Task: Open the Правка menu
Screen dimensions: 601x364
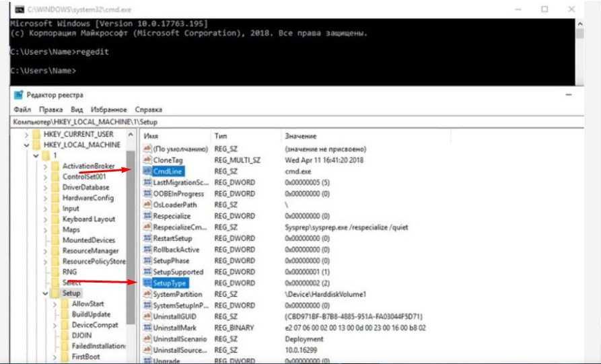Action: (50, 109)
